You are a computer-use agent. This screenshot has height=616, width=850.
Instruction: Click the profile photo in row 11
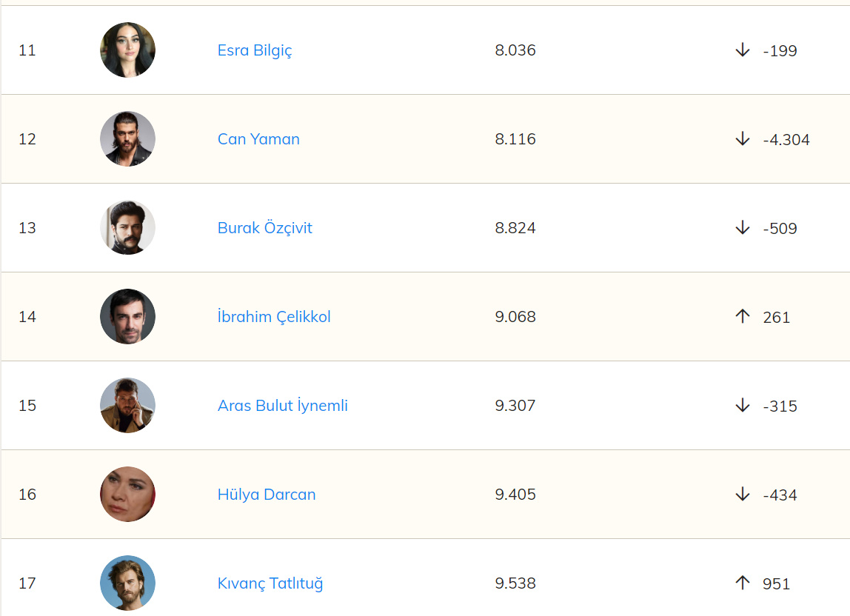(127, 50)
